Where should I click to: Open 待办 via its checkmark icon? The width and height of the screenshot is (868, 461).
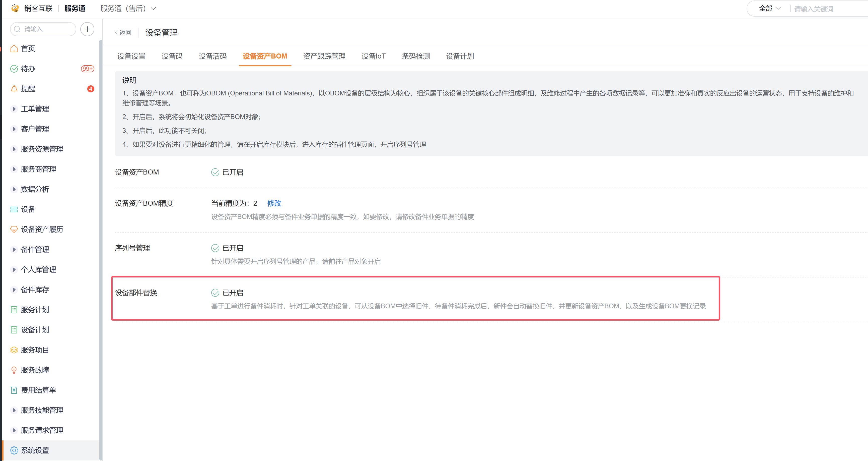coord(14,69)
